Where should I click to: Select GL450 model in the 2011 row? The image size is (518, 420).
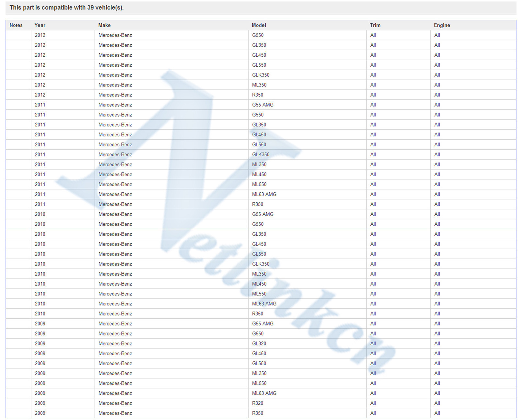tap(259, 135)
